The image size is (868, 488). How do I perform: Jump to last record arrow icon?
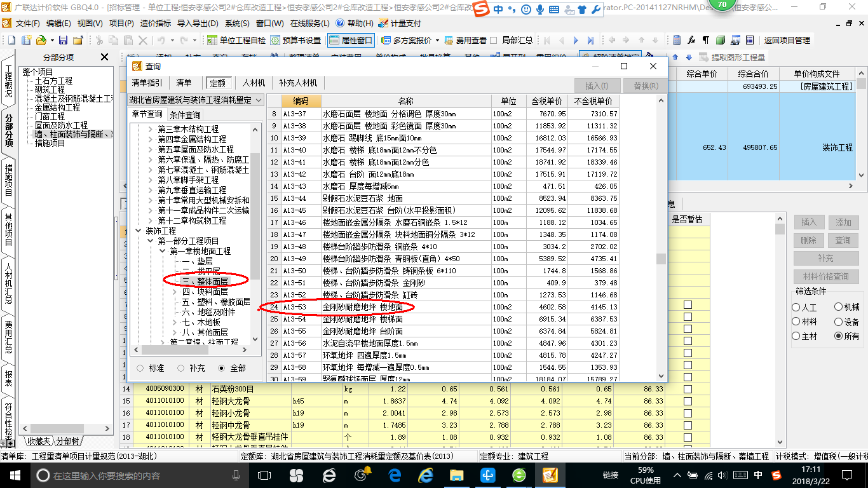click(x=592, y=40)
